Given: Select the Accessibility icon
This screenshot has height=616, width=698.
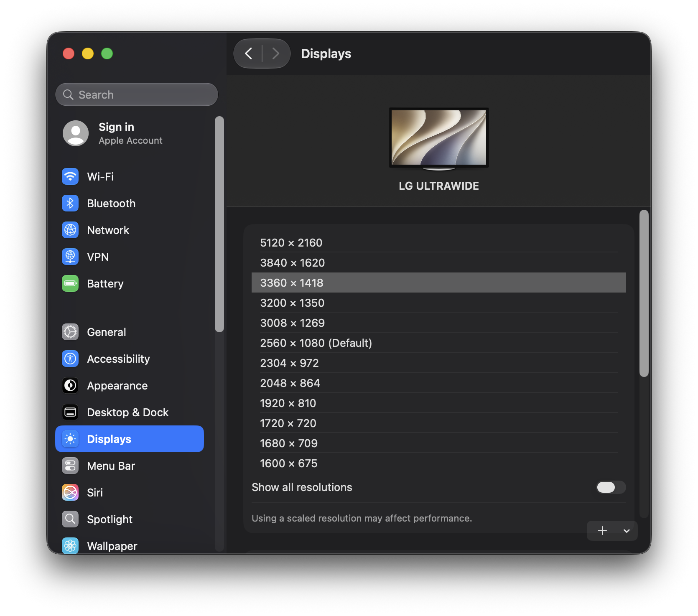Looking at the screenshot, I should (70, 359).
